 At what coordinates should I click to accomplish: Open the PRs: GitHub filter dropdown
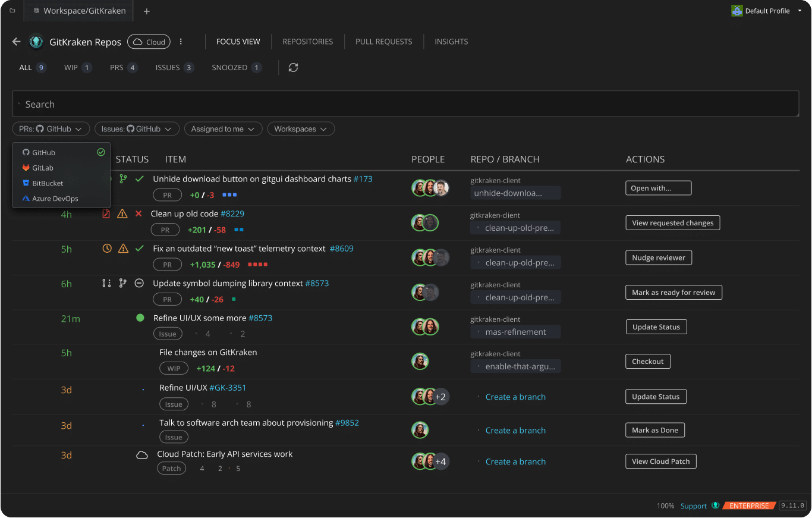(x=51, y=129)
